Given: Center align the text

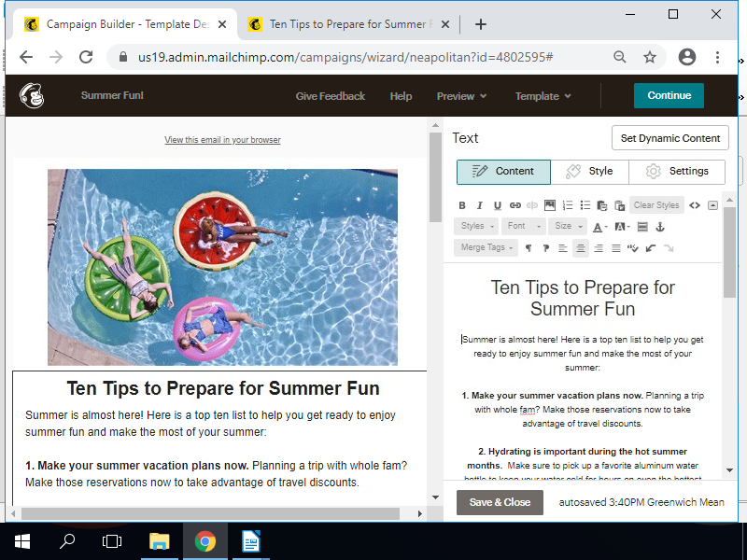Looking at the screenshot, I should click(580, 247).
